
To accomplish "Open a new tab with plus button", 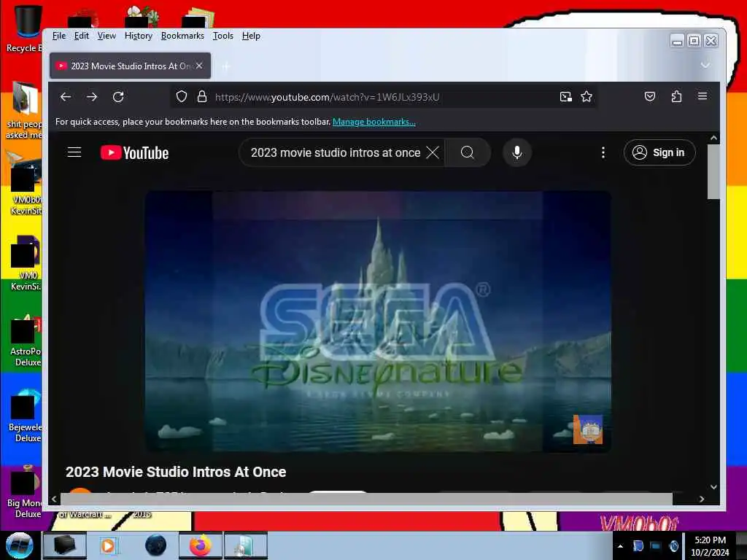I will (x=226, y=66).
